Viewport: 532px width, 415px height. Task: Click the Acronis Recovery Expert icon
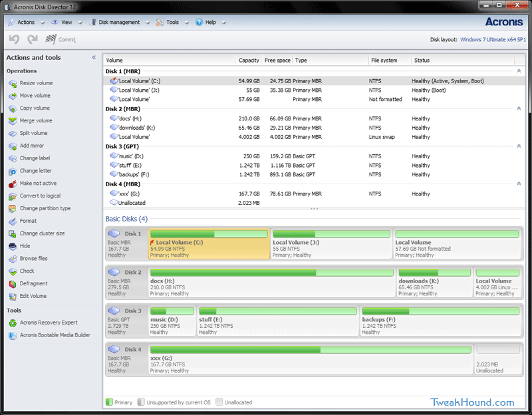(x=13, y=323)
